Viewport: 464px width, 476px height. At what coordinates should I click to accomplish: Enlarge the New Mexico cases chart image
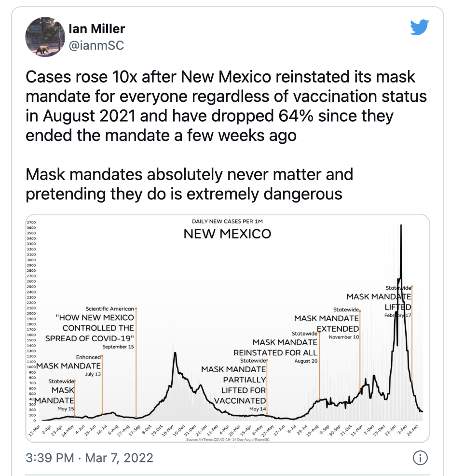pos(228,328)
